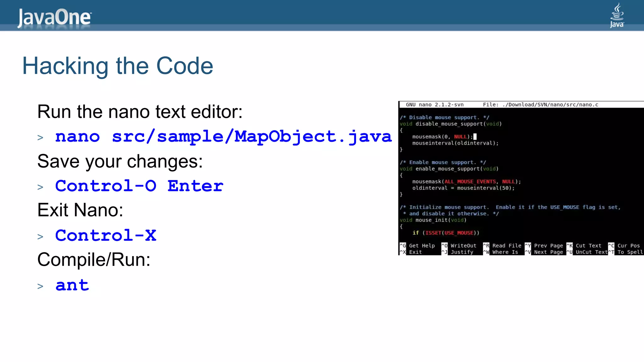Click the '^O WriteOut' shortcut
Screen dimensions: 644x362
tap(459, 246)
